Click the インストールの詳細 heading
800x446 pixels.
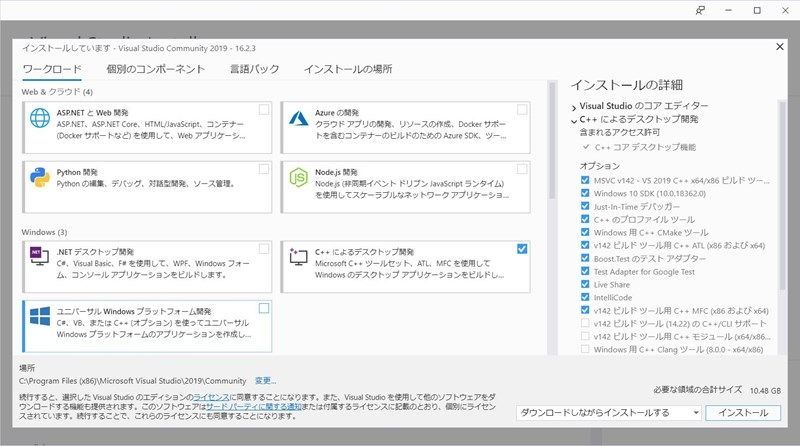[x=627, y=85]
